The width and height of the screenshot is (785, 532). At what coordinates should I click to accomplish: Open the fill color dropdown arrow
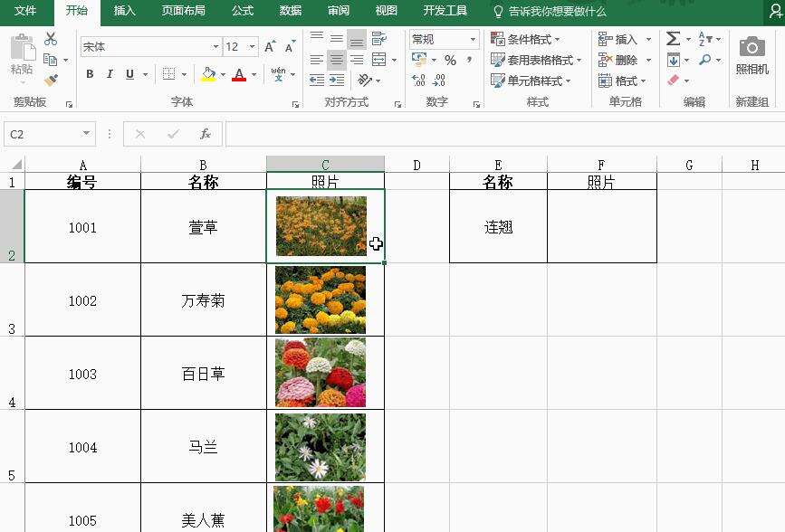coord(223,74)
